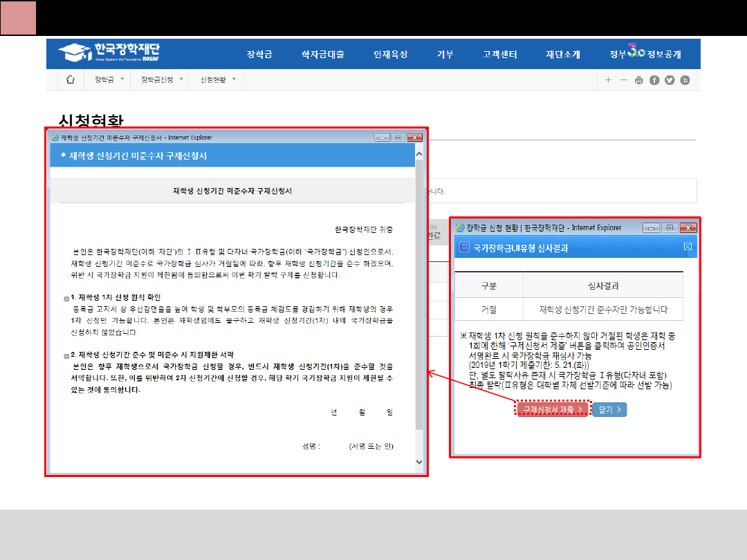
Task: Open the 장학금신청 breadcrumb dropdown
Action: 162,80
